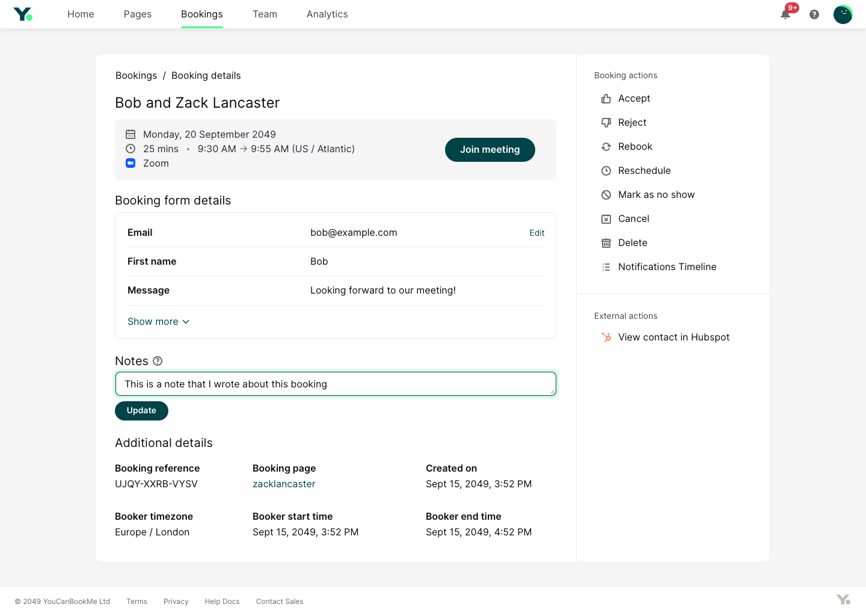Select Mark as no show action
Viewport: 866px width, 616px height.
[656, 195]
